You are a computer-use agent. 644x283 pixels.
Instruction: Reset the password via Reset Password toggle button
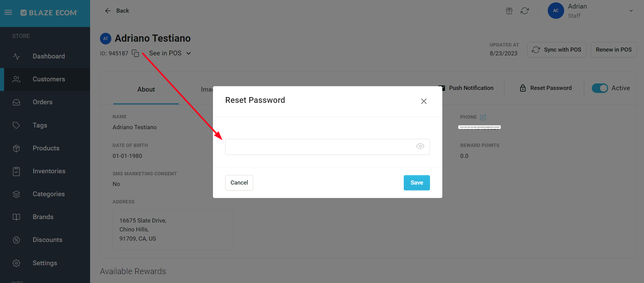545,88
